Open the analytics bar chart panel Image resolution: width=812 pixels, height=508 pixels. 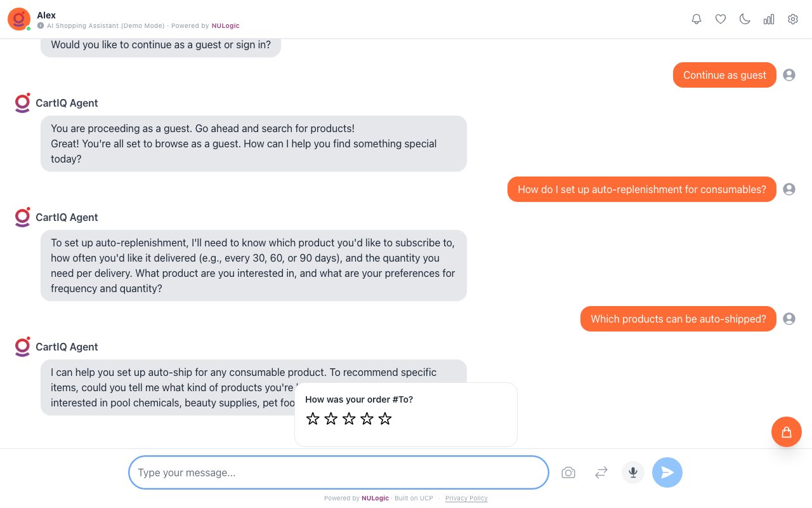tap(769, 19)
